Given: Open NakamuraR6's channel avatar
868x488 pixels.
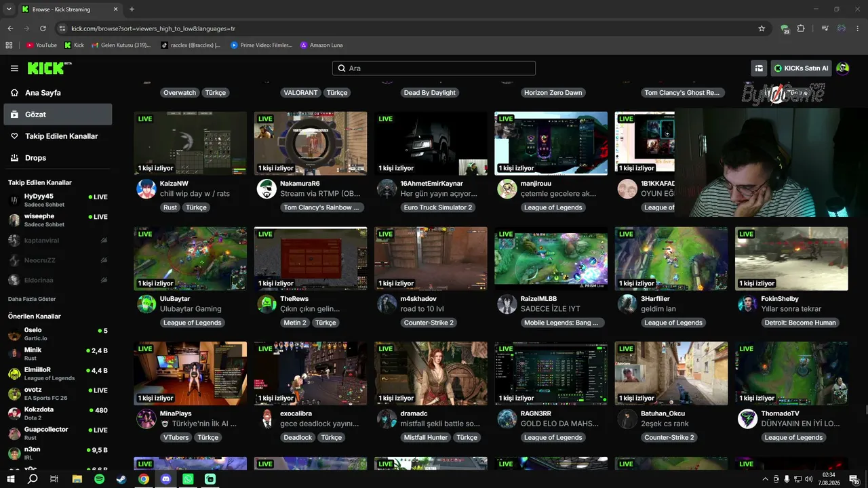Looking at the screenshot, I should coord(267,189).
